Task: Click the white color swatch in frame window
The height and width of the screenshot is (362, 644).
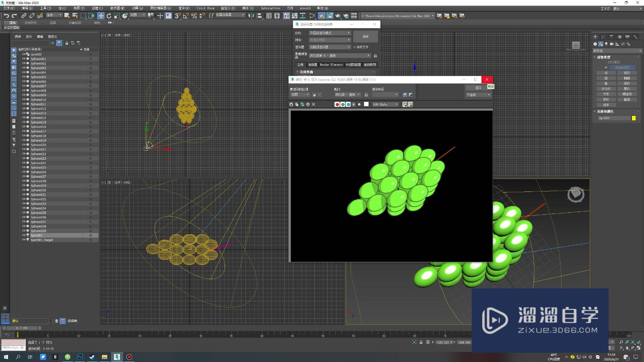Action: 366,104
